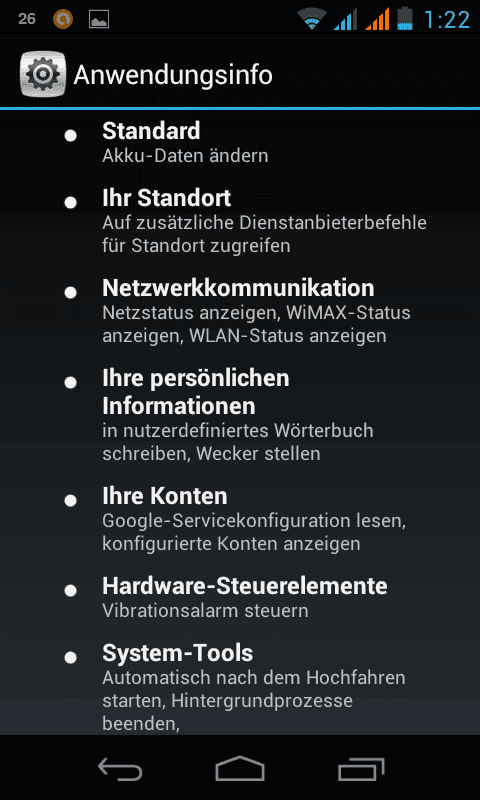480x800 pixels.
Task: Expand the System-Tools permission entry
Action: [240, 686]
